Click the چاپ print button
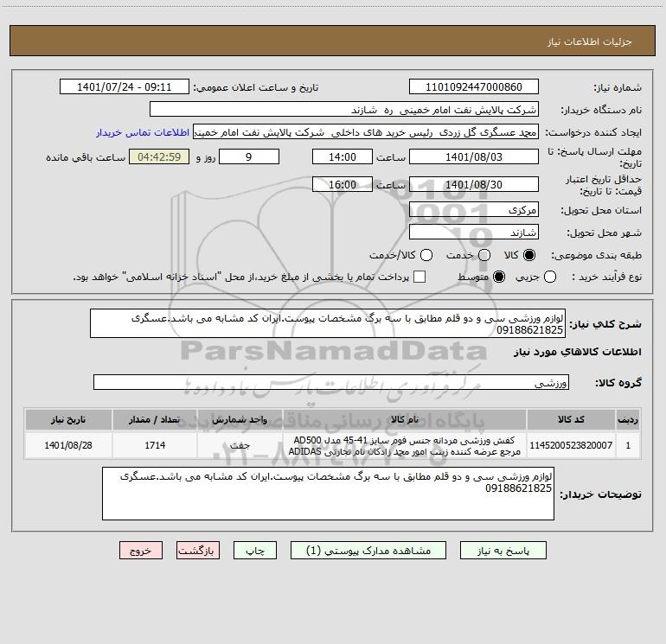The image size is (666, 644). coord(255,550)
